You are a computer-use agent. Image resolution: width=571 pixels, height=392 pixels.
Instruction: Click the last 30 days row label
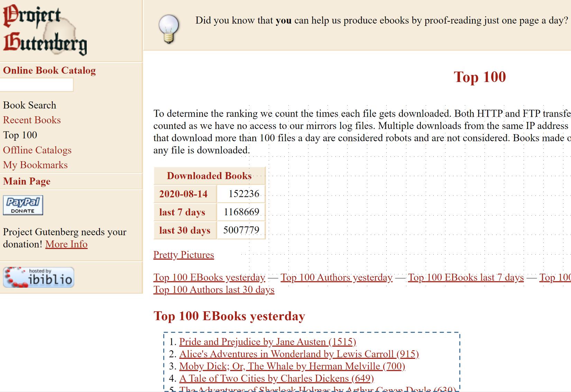(x=185, y=230)
